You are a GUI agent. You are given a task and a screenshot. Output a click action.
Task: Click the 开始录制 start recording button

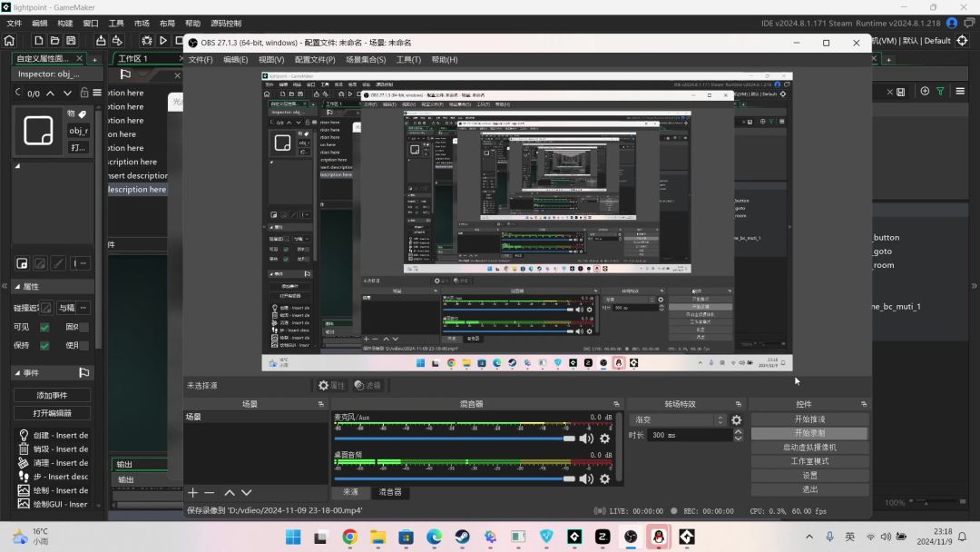coord(809,433)
